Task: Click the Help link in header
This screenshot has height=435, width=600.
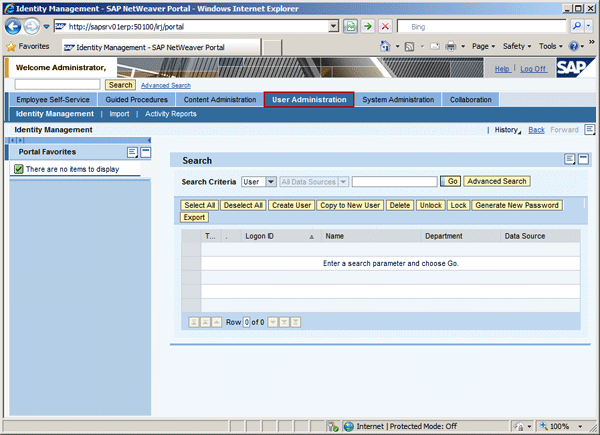Action: click(x=502, y=69)
